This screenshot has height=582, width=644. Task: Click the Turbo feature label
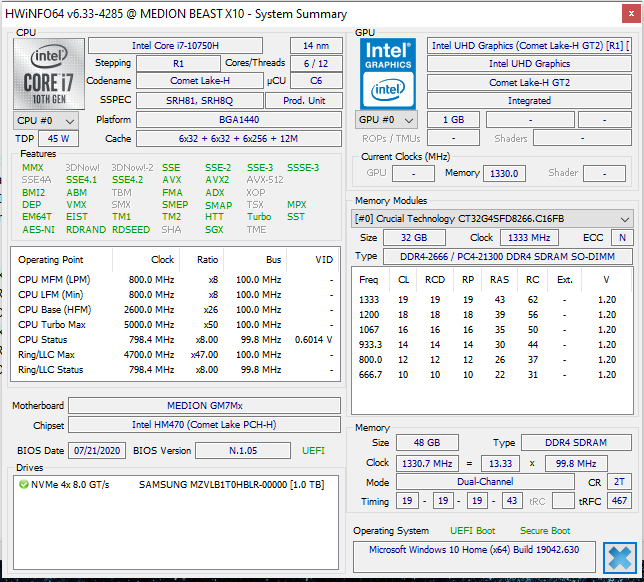(259, 216)
